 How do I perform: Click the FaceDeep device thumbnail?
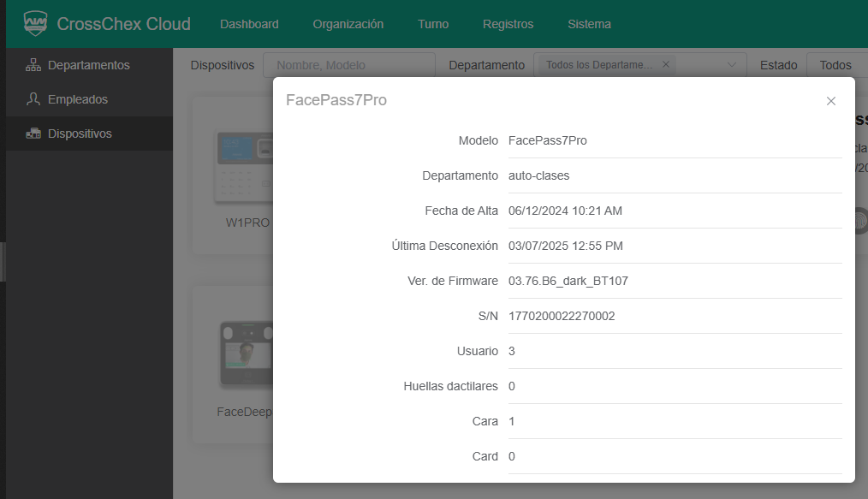(247, 353)
